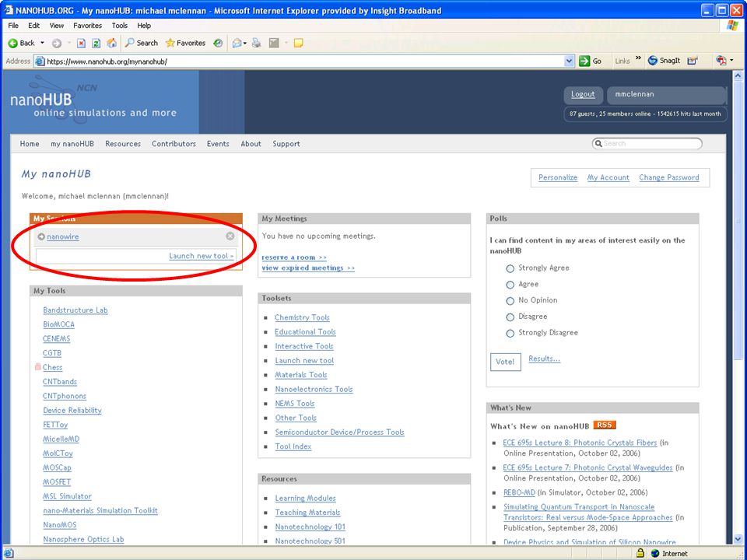The height and width of the screenshot is (560, 747).
Task: Go to Resources in site navigation
Action: pos(123,144)
